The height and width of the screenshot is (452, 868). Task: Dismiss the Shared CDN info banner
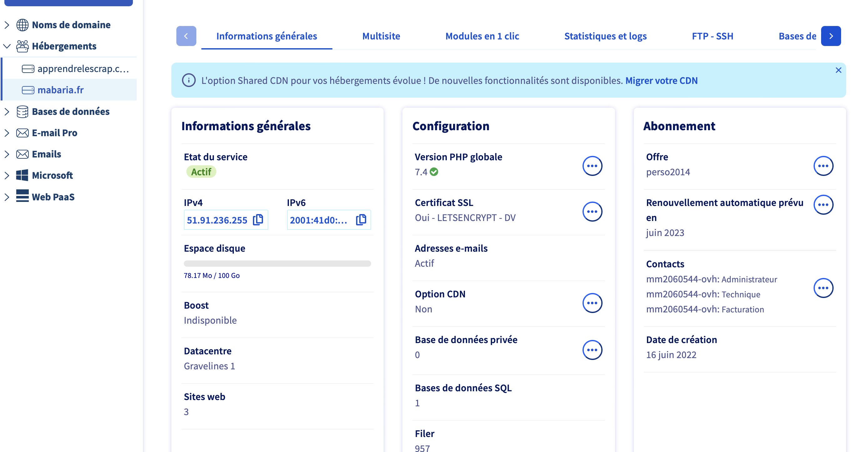click(x=838, y=70)
